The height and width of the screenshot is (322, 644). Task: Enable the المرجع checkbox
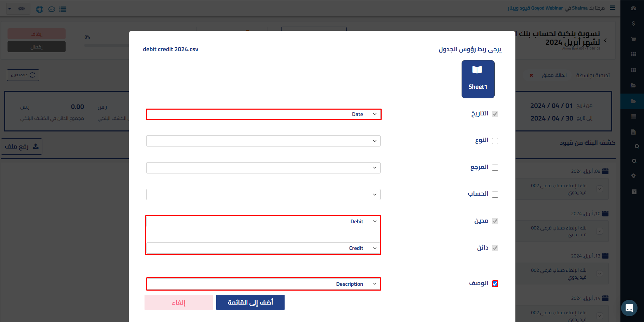pyautogui.click(x=495, y=168)
